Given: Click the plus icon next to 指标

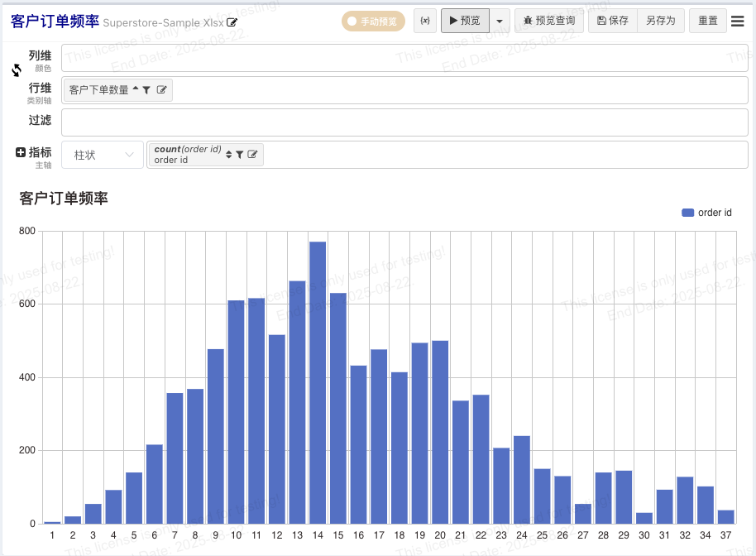Looking at the screenshot, I should [x=21, y=152].
